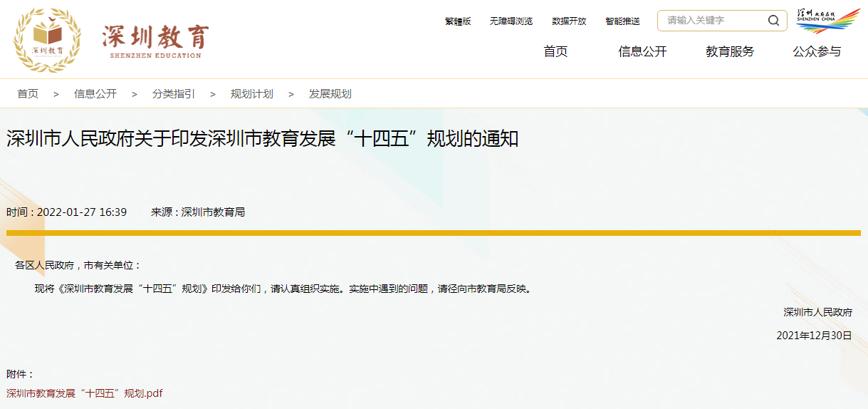The height and width of the screenshot is (409, 868).
Task: Click the date 2021年12月30日
Action: click(814, 336)
